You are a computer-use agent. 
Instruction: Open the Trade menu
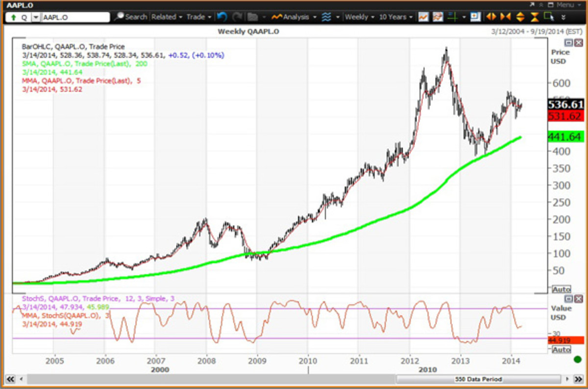click(x=196, y=17)
